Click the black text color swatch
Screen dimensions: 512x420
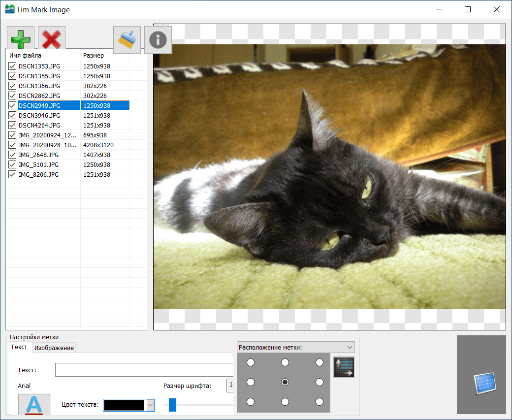pyautogui.click(x=124, y=405)
